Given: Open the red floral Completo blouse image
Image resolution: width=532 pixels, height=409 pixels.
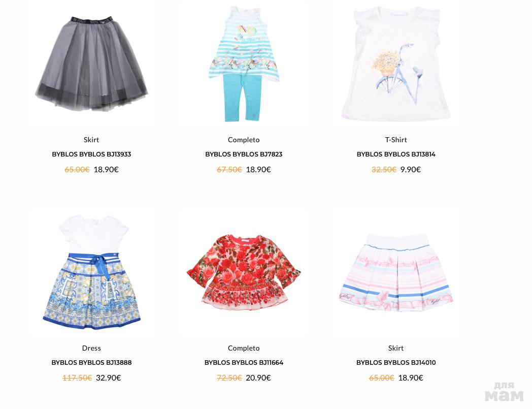Looking at the screenshot, I should (x=244, y=272).
